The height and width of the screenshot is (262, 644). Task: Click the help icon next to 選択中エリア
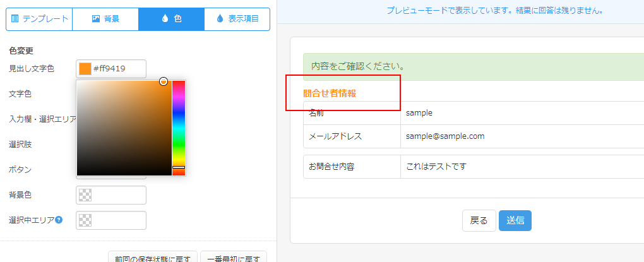click(x=59, y=220)
